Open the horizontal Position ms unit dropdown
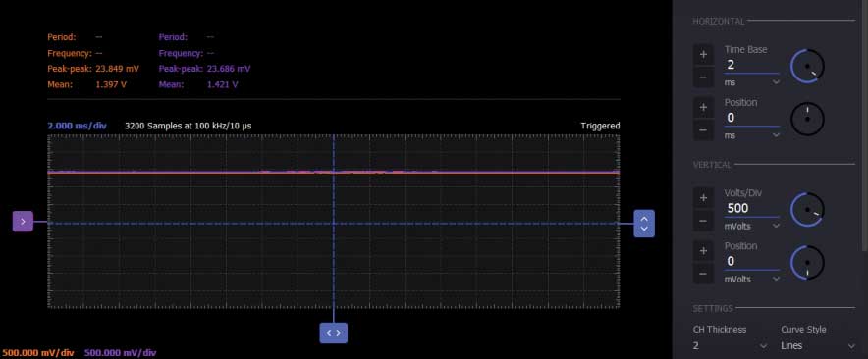The image size is (868, 359). (x=752, y=135)
